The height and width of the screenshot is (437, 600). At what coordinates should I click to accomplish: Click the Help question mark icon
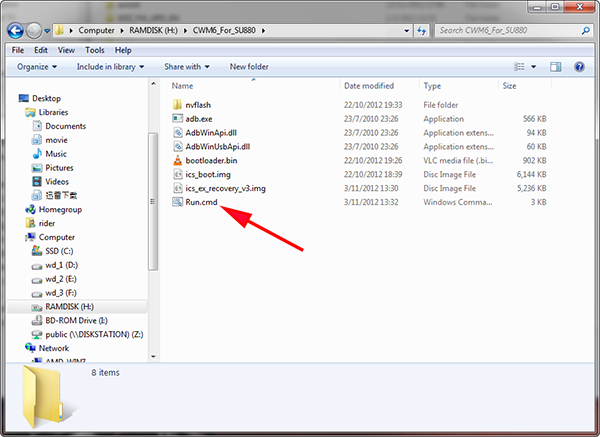tap(580, 67)
